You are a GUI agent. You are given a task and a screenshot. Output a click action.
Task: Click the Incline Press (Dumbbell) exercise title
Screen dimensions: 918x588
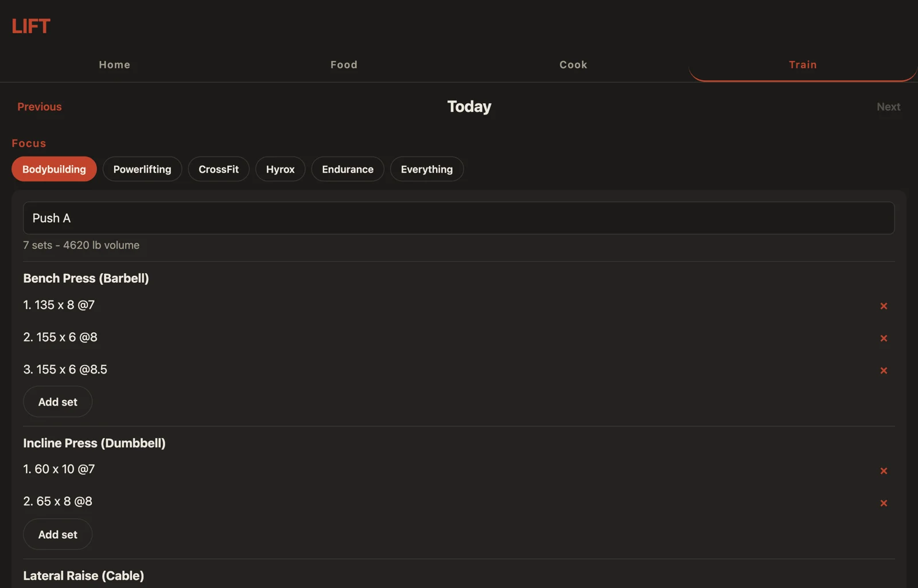[x=94, y=443]
